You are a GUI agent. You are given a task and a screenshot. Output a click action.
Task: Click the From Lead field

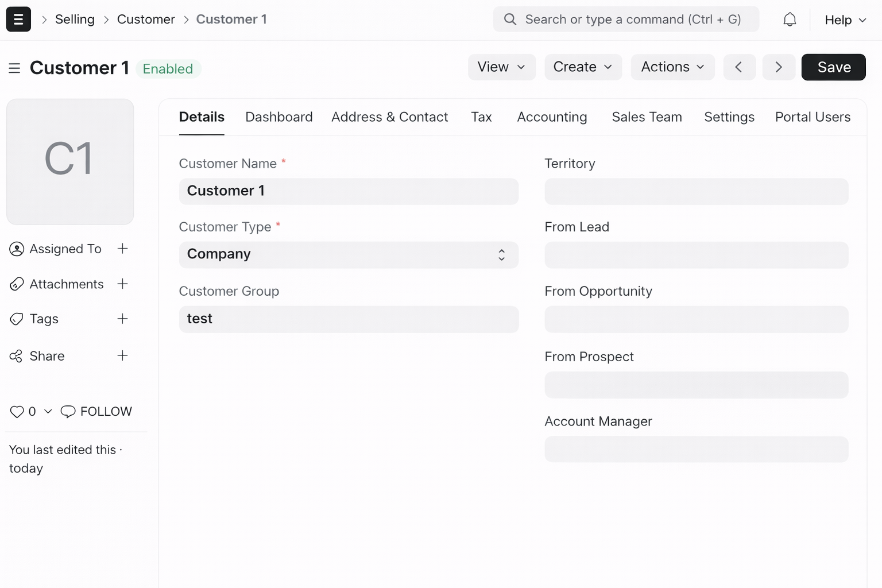coord(696,255)
